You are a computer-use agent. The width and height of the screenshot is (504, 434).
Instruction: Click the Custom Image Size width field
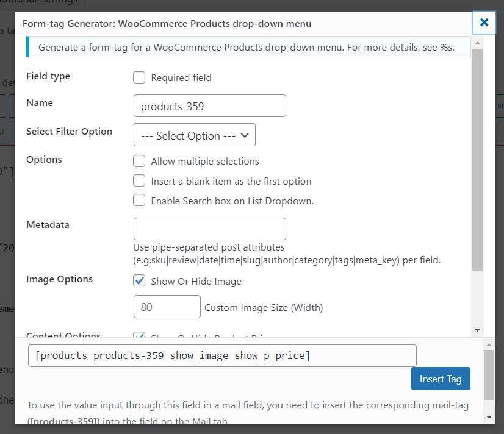tap(167, 307)
